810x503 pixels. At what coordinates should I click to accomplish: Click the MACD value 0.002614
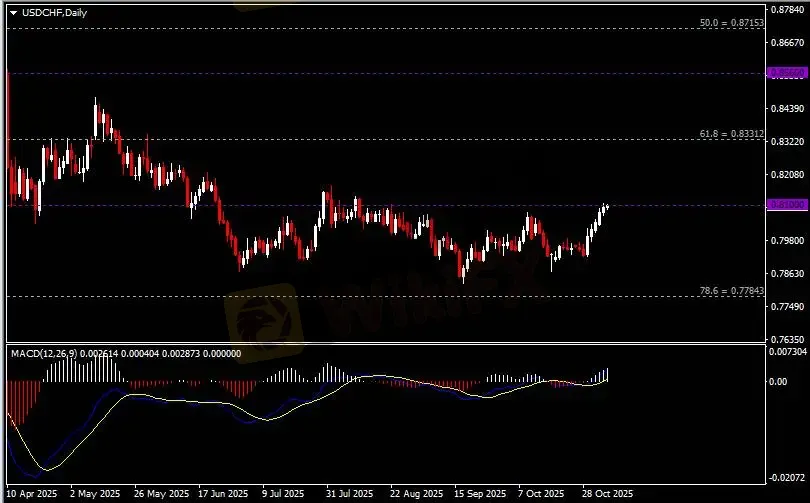100,354
